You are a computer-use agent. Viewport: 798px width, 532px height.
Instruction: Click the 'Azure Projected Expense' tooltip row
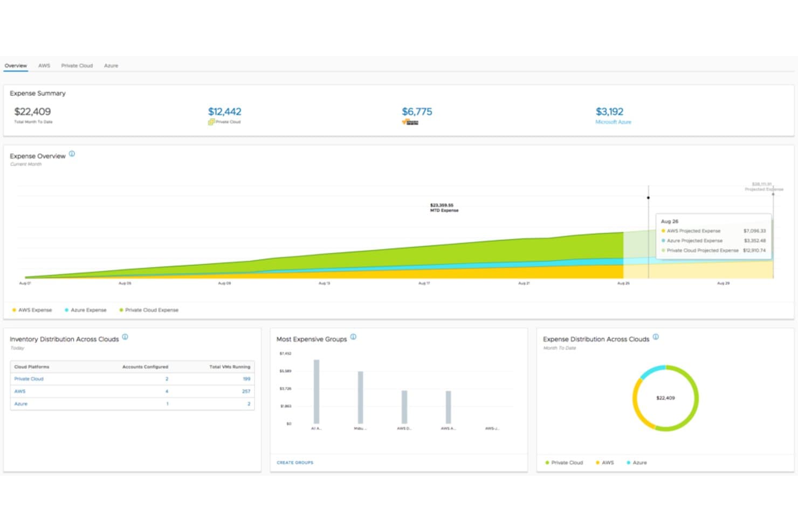click(713, 240)
